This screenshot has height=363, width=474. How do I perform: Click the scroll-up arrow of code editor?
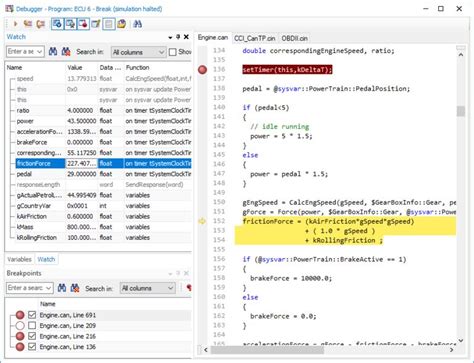point(461,55)
